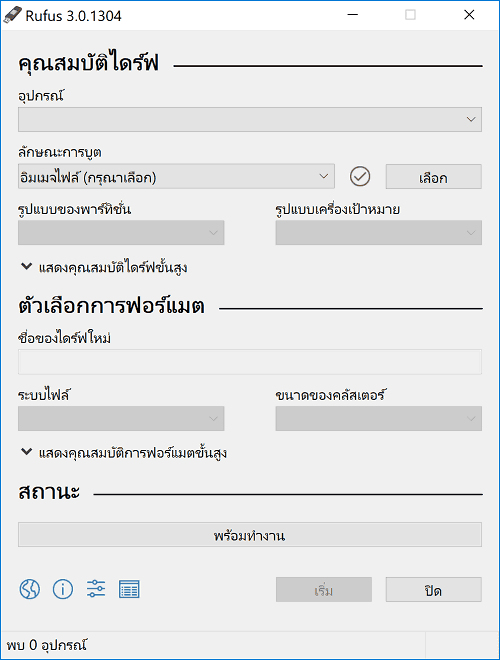The height and width of the screenshot is (660, 500).
Task: Click the Rufus USB drive title icon
Action: 12,15
